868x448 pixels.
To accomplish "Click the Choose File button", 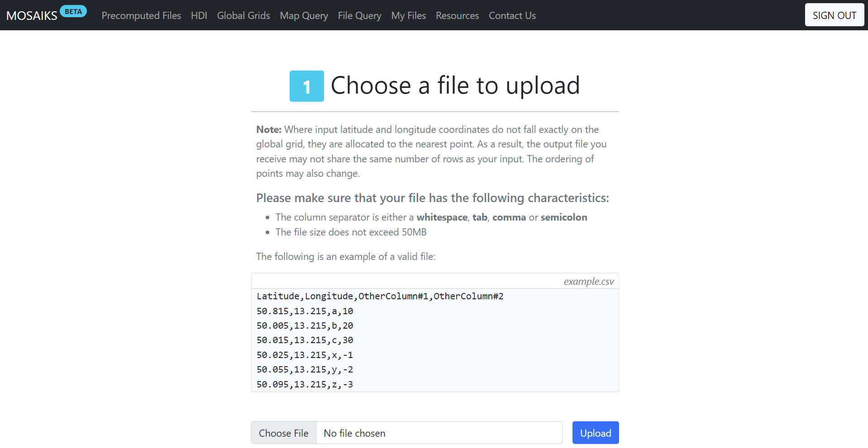I will 284,433.
